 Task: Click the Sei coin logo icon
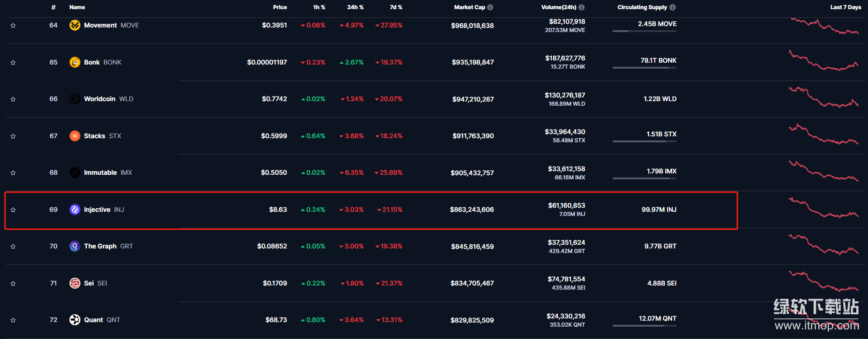pyautogui.click(x=74, y=283)
